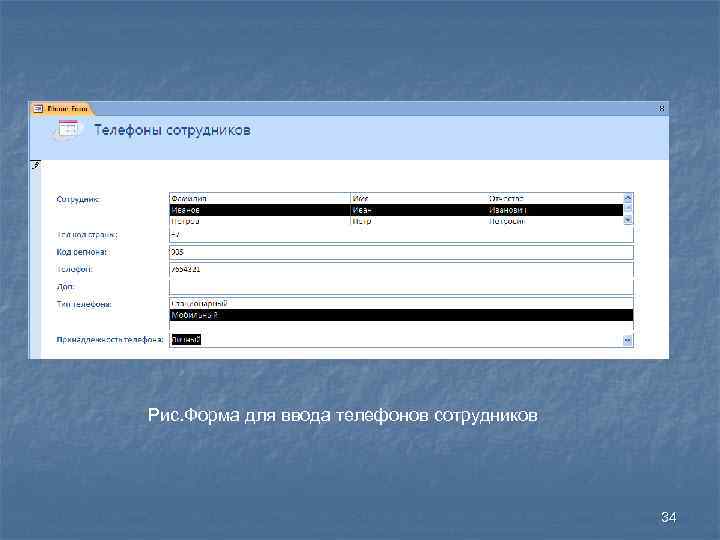Click the pencil record selector icon

pyautogui.click(x=36, y=165)
